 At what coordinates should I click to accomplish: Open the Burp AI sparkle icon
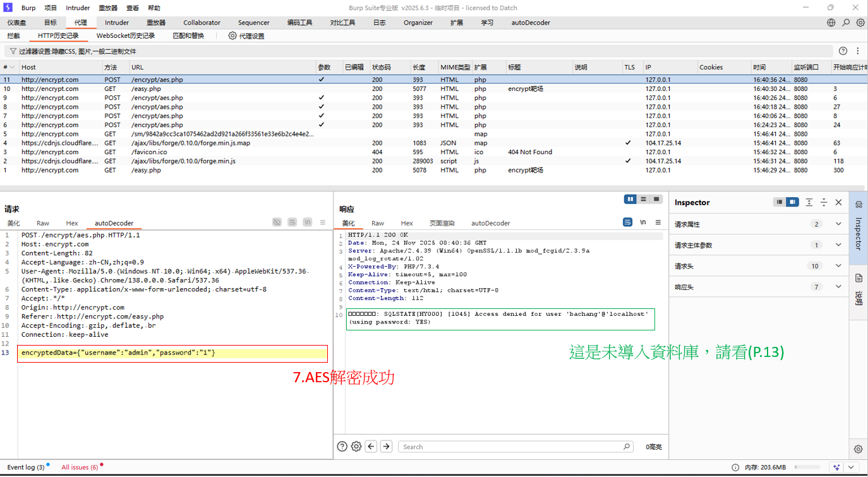837,468
